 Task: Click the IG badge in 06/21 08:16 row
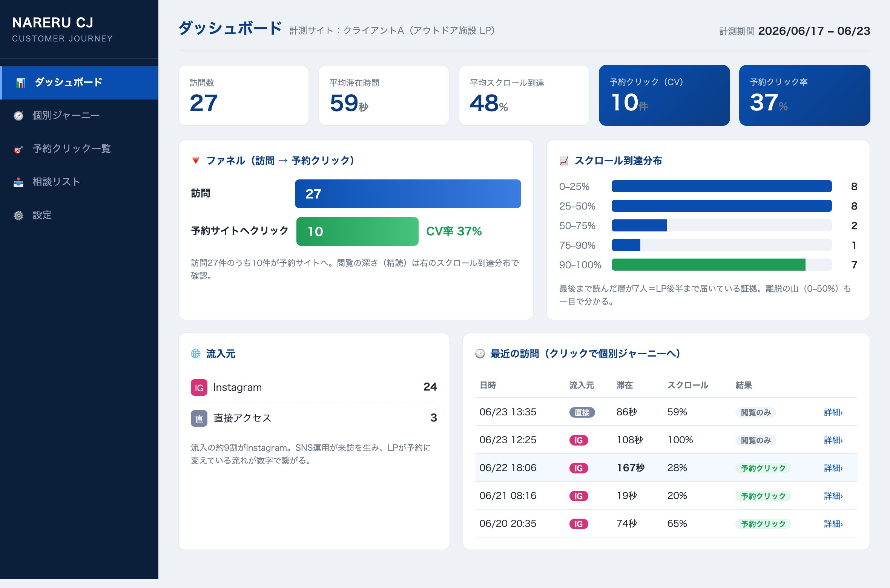[x=578, y=496]
